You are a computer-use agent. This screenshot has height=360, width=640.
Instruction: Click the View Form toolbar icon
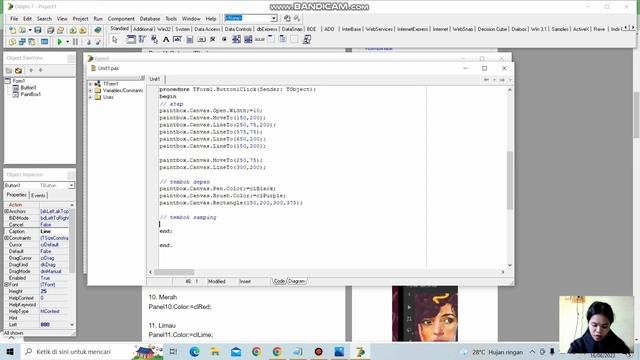point(22,42)
